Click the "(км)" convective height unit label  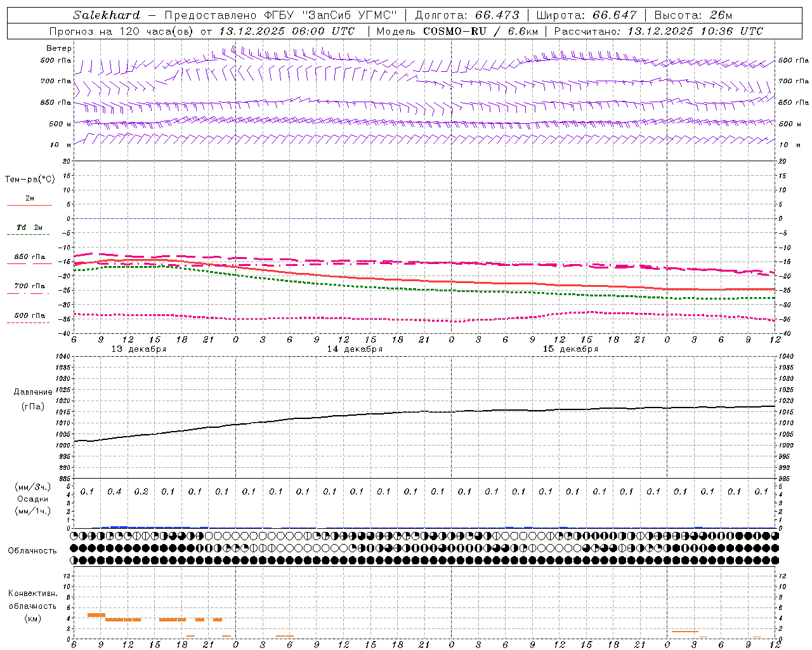pos(33,618)
